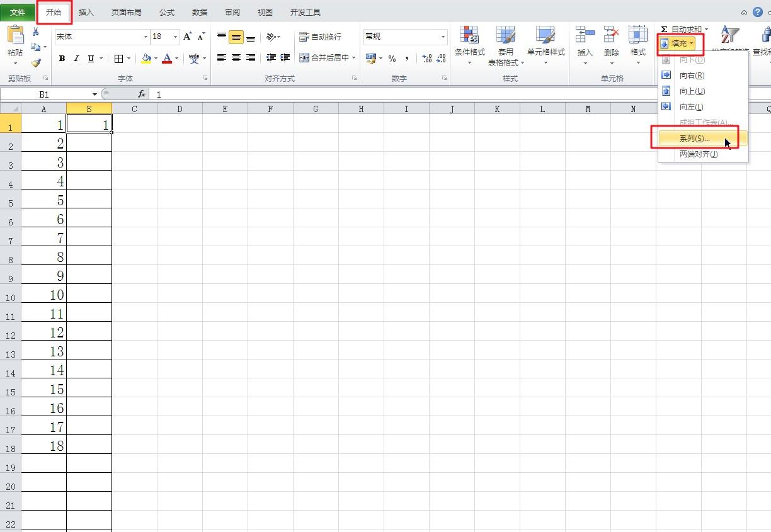Image resolution: width=771 pixels, height=532 pixels.
Task: Increase font size with large A icon
Action: (x=188, y=37)
